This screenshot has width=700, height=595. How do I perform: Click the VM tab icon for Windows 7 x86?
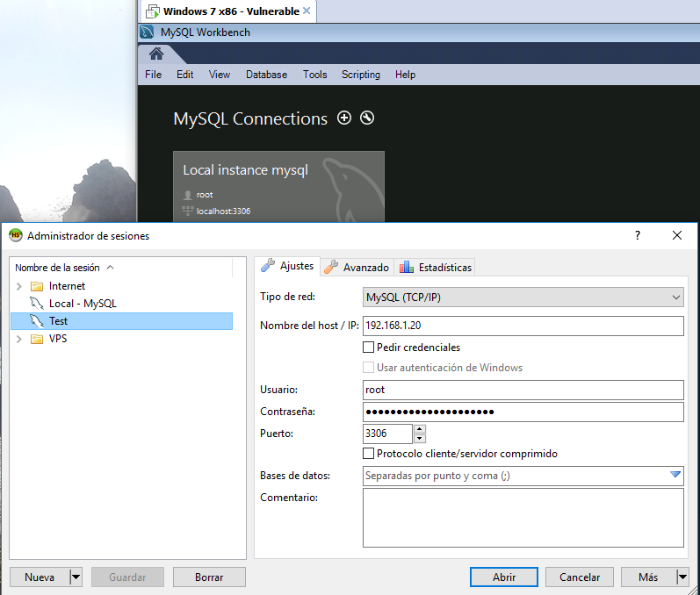pyautogui.click(x=153, y=11)
